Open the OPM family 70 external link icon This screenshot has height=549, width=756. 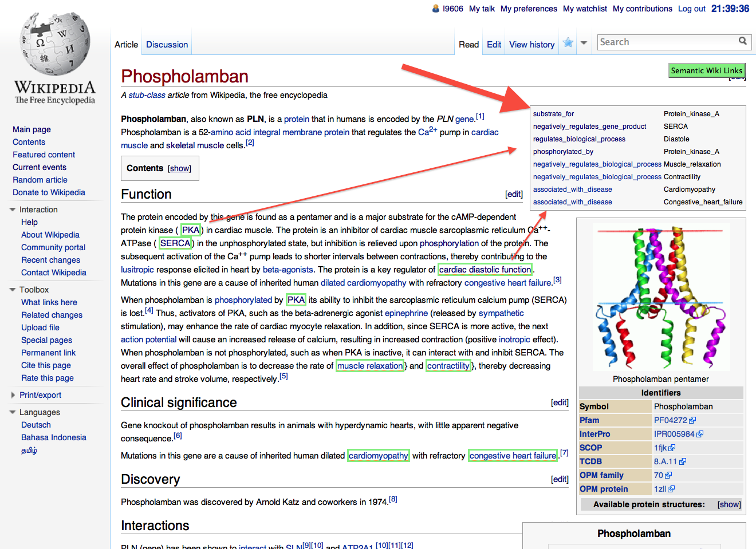[669, 475]
